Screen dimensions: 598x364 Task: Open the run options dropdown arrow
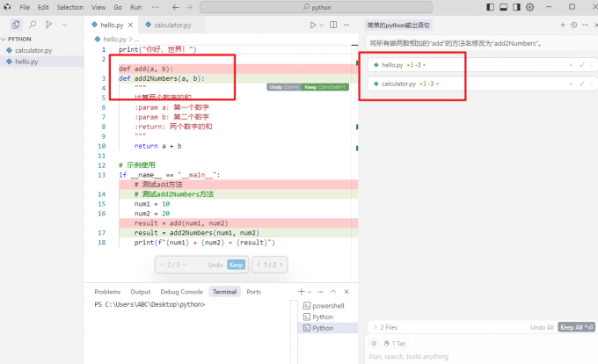point(323,25)
